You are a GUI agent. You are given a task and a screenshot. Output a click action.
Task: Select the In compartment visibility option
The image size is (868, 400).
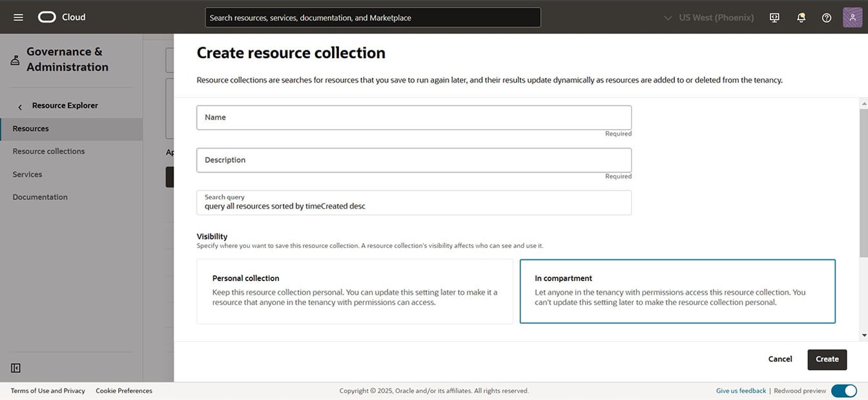[x=677, y=291]
